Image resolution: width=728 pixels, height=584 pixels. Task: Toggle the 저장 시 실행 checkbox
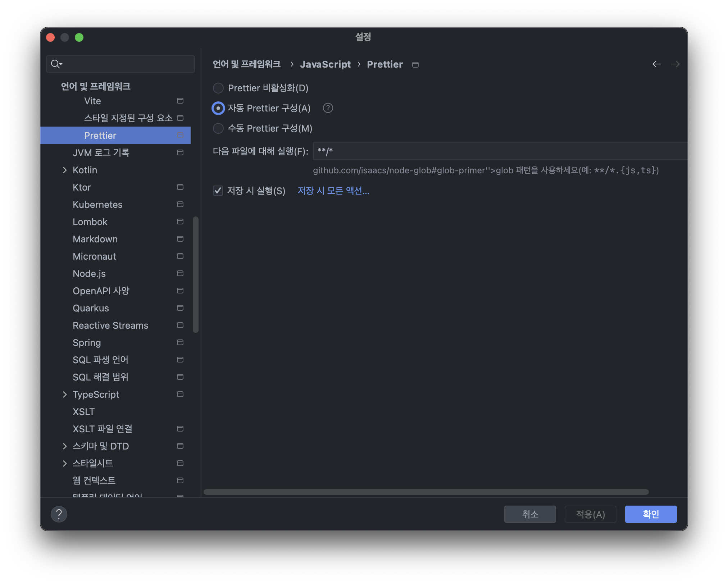tap(218, 191)
